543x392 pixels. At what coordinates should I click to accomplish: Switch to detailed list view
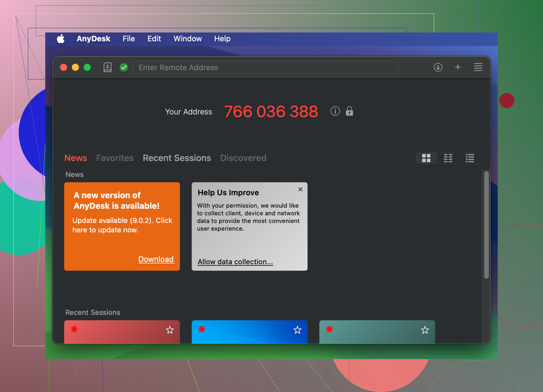click(x=470, y=158)
